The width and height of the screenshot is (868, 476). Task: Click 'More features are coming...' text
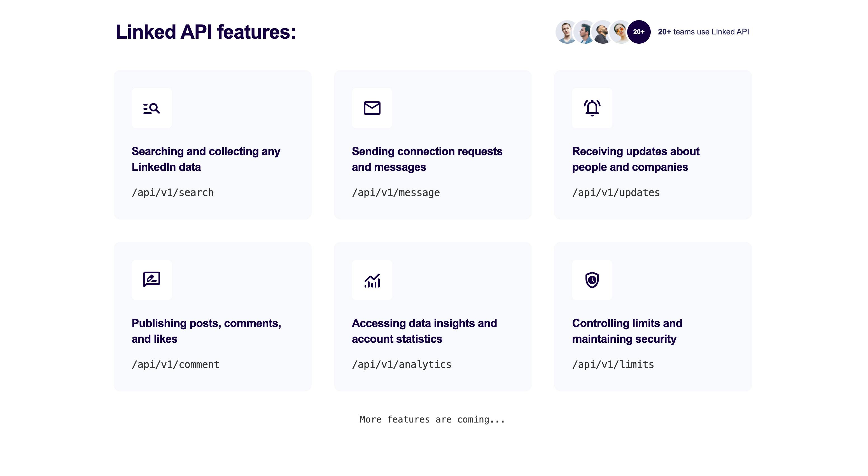tap(432, 419)
